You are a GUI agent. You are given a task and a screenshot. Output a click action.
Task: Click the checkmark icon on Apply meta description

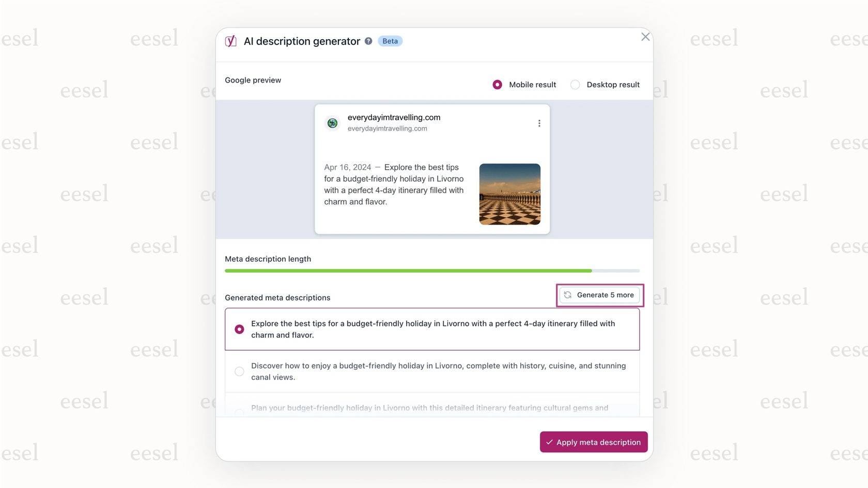pyautogui.click(x=550, y=442)
